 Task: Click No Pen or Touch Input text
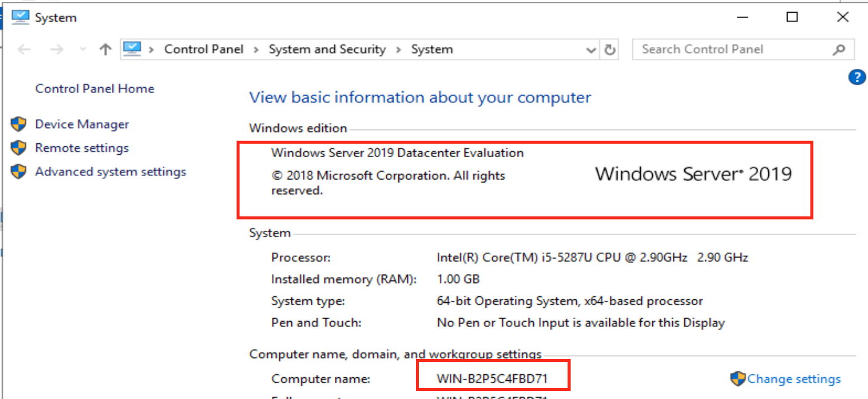click(580, 323)
